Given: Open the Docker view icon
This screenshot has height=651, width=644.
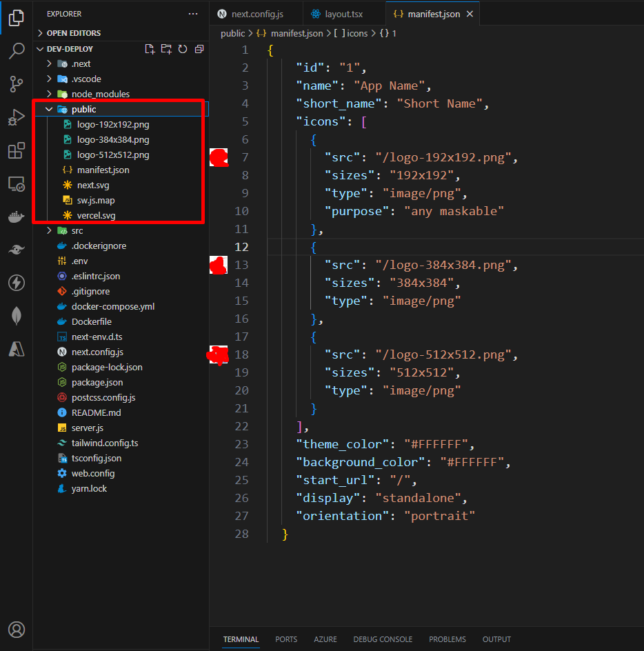Looking at the screenshot, I should click(x=16, y=217).
